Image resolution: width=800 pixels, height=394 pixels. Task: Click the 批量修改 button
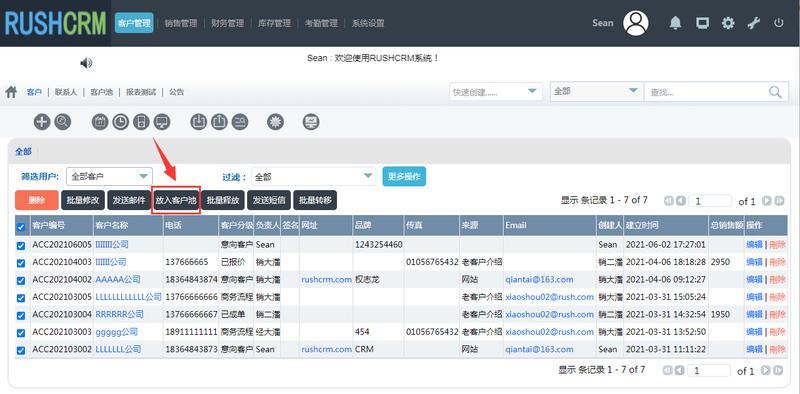(x=83, y=200)
